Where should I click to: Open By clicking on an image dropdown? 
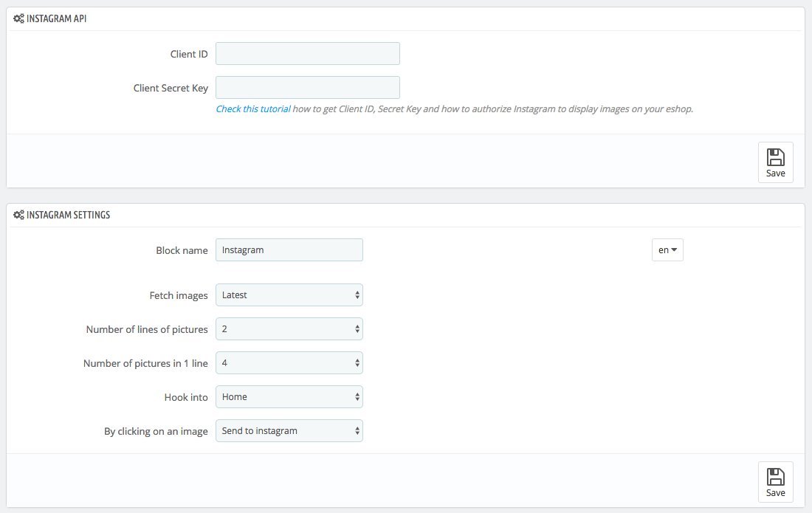(289, 431)
